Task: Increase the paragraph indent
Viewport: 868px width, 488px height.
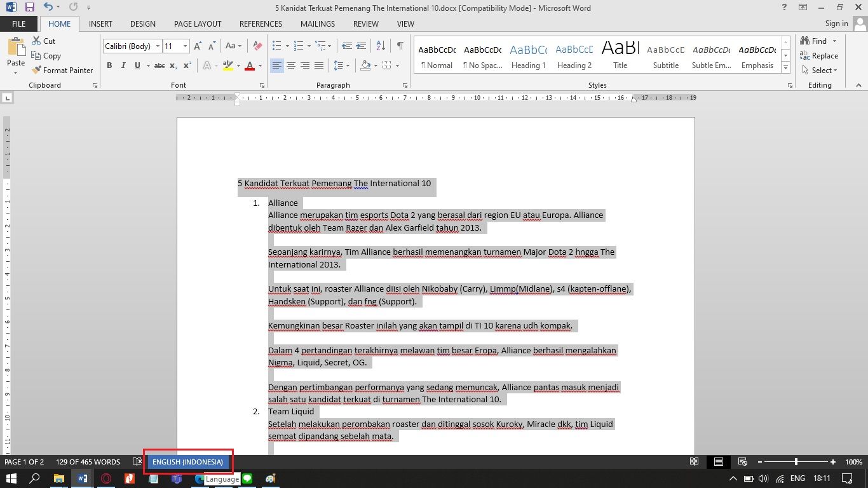Action: pos(362,46)
